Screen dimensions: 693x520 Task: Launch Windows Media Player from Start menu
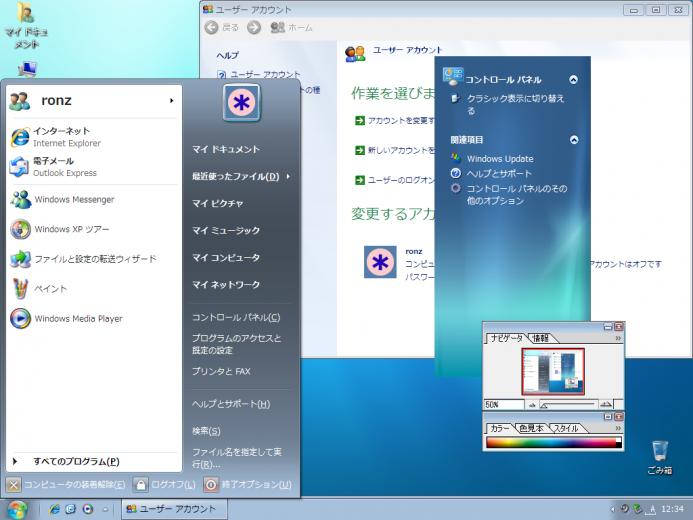click(93, 319)
